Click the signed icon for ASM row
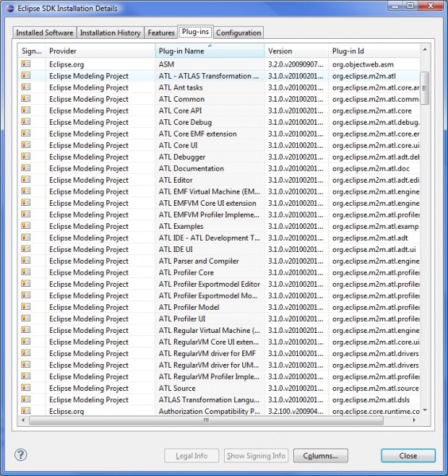Viewport: 448px width, 476px height. tap(25, 64)
